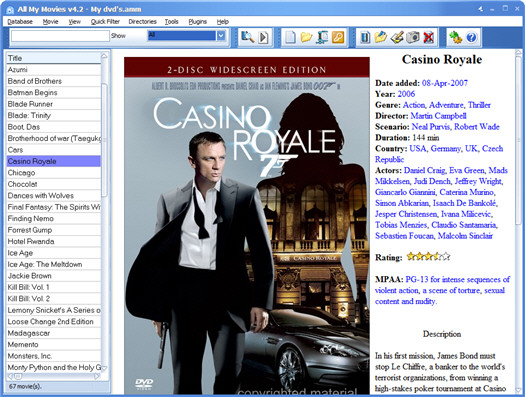This screenshot has width=525, height=397.
Task: Click the movie list horizontal scrollbar
Action: tap(54, 376)
